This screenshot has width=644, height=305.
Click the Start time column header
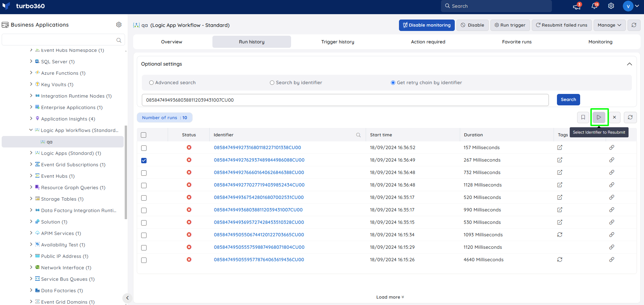point(381,135)
